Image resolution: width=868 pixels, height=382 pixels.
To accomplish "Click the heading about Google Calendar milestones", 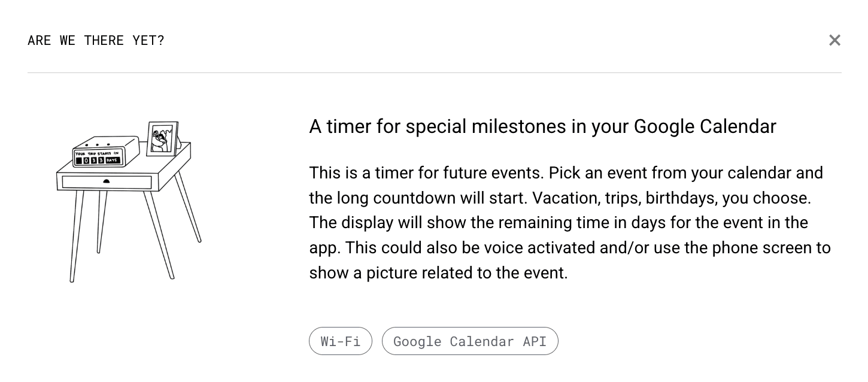I will pyautogui.click(x=542, y=126).
